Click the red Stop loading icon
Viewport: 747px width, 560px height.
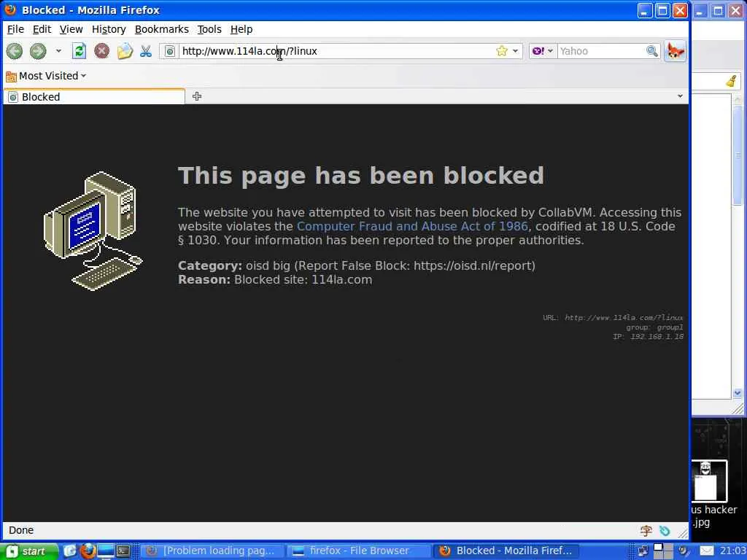[101, 51]
